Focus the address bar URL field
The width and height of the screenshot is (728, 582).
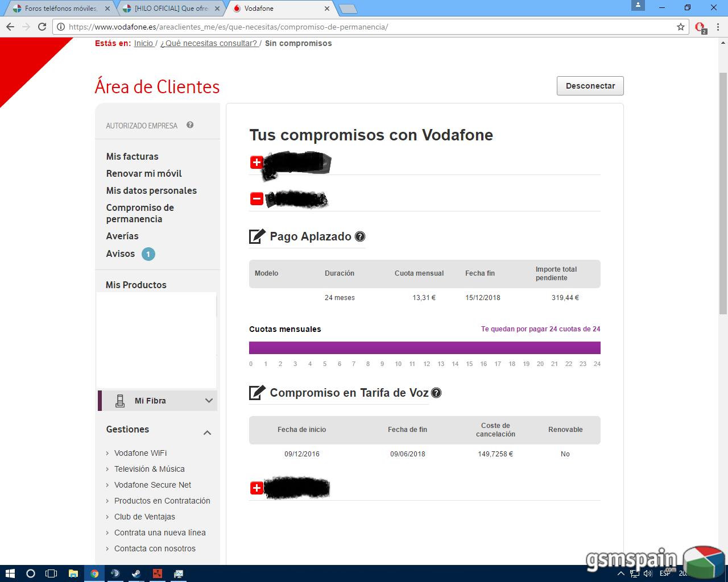click(x=370, y=27)
